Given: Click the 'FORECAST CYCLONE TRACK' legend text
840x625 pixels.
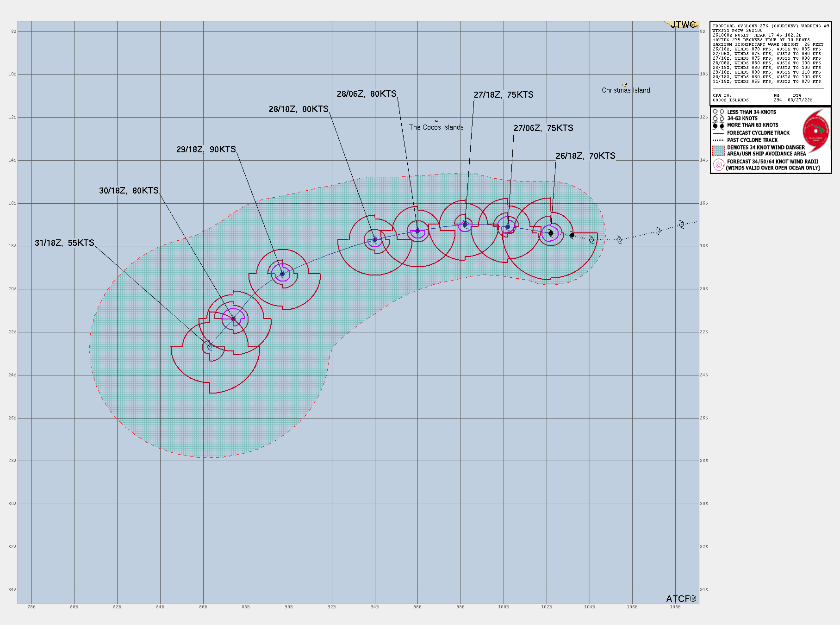Looking at the screenshot, I should click(758, 133).
